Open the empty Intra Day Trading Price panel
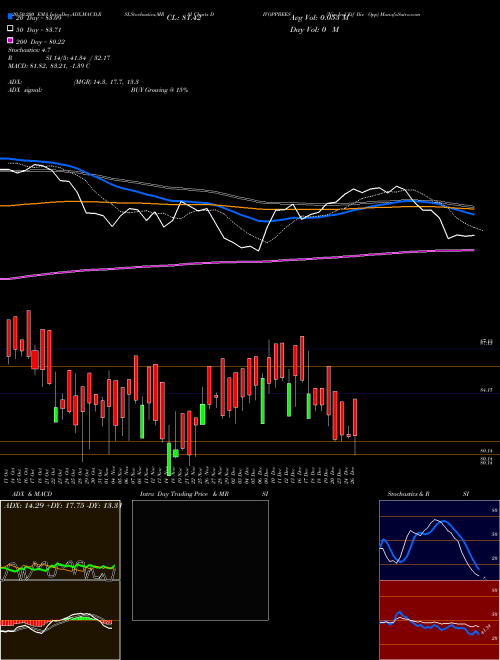 200,560
